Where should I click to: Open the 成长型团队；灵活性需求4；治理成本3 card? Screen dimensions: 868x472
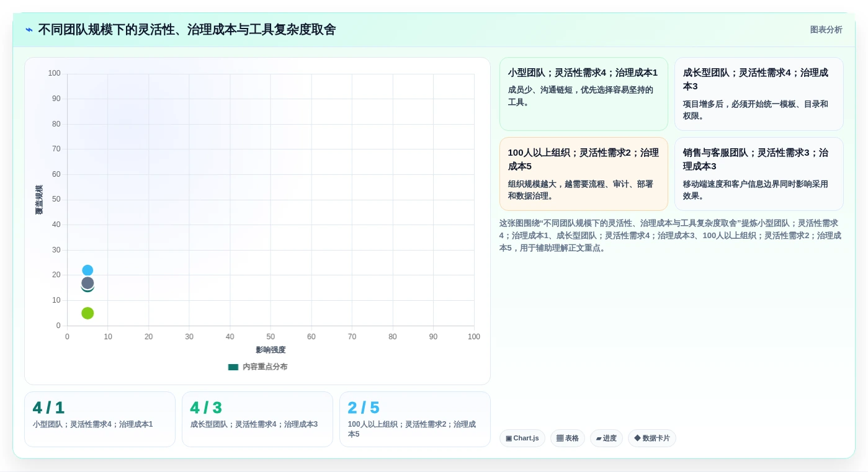pyautogui.click(x=759, y=94)
